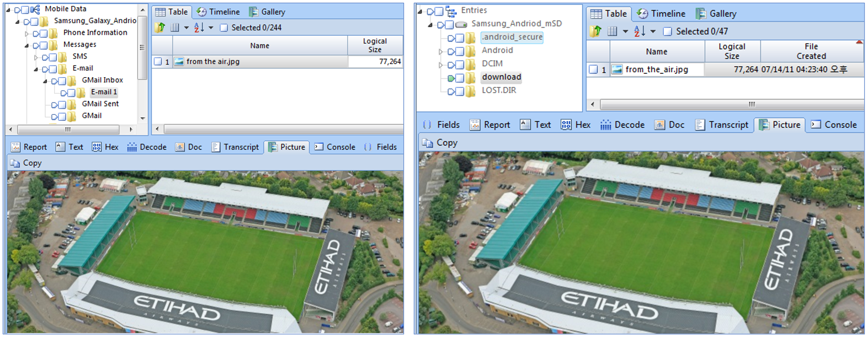Click Copy button in left window
Image resolution: width=868 pixels, height=338 pixels.
click(x=26, y=163)
